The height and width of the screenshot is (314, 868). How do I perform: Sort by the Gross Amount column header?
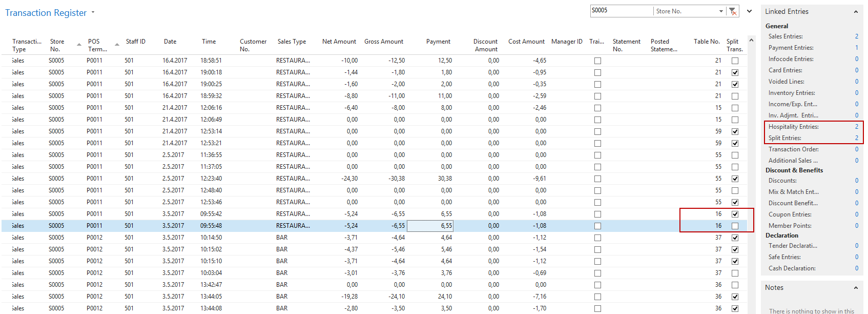383,42
